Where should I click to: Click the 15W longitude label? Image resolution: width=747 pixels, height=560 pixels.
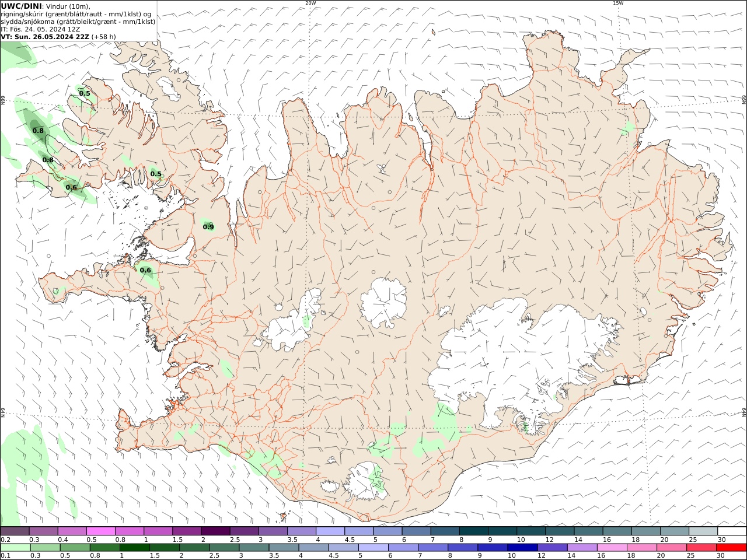[x=618, y=3]
